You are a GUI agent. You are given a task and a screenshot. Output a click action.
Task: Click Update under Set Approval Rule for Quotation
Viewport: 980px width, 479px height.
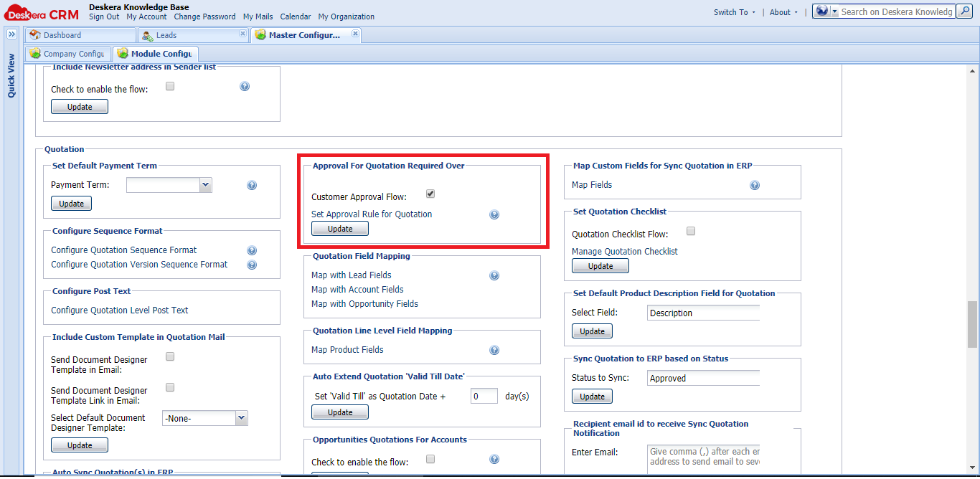click(340, 229)
